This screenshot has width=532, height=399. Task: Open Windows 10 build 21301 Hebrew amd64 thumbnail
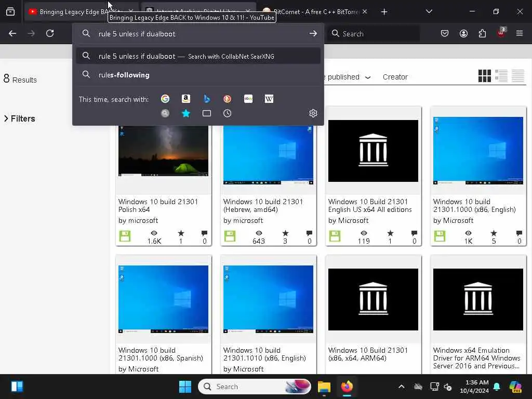click(x=268, y=155)
